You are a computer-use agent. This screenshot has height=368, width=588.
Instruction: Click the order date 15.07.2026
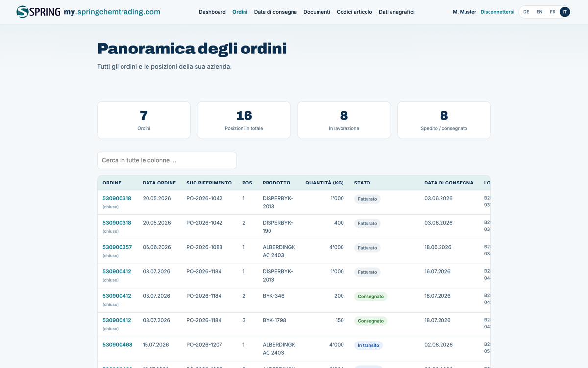coord(156,345)
